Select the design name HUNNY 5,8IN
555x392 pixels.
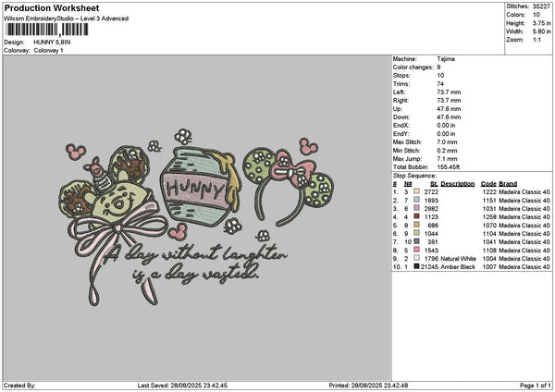pyautogui.click(x=52, y=43)
